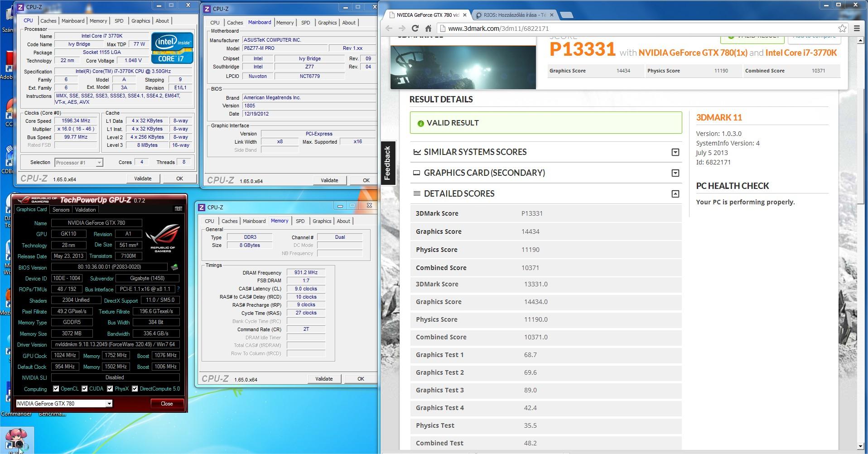Take a GPU-Z screenshot with the camera icon
The image size is (868, 454).
click(x=178, y=209)
